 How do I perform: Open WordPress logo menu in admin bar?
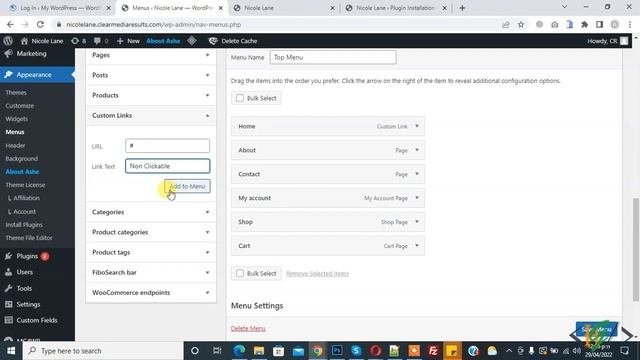pos(8,41)
